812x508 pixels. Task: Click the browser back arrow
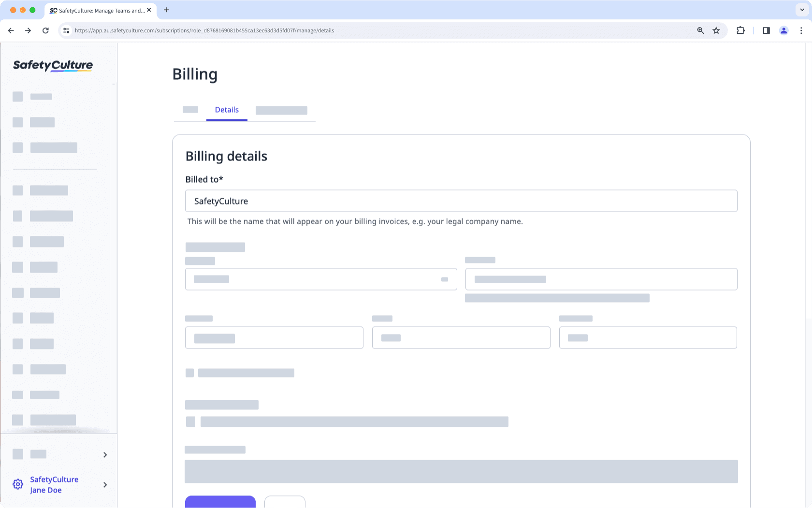click(x=11, y=30)
